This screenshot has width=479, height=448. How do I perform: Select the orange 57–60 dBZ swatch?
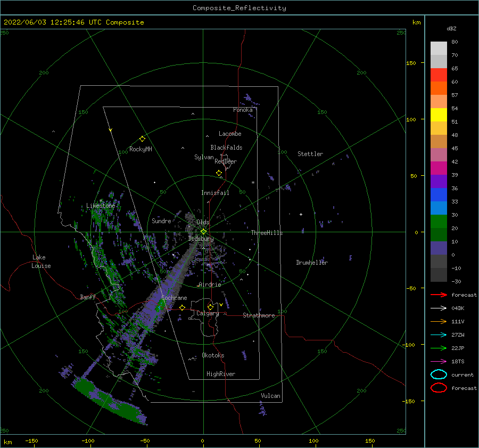coord(439,88)
